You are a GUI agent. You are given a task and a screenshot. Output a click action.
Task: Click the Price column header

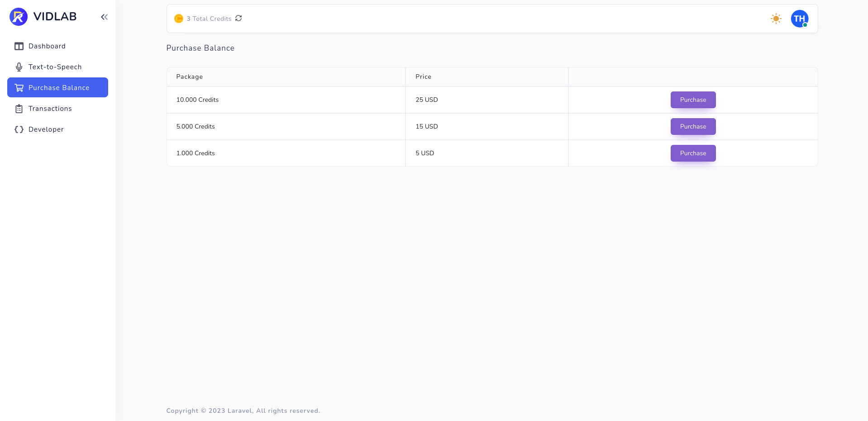pyautogui.click(x=487, y=77)
